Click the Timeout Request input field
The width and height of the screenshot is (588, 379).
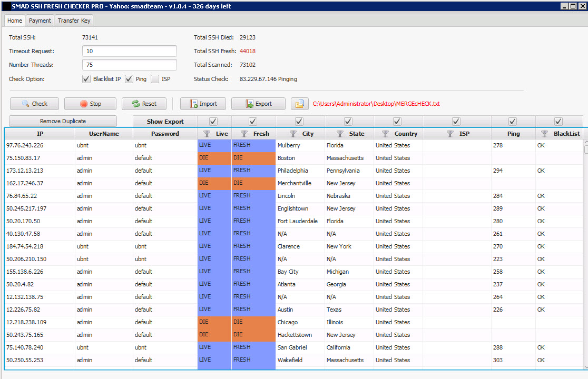tap(129, 51)
